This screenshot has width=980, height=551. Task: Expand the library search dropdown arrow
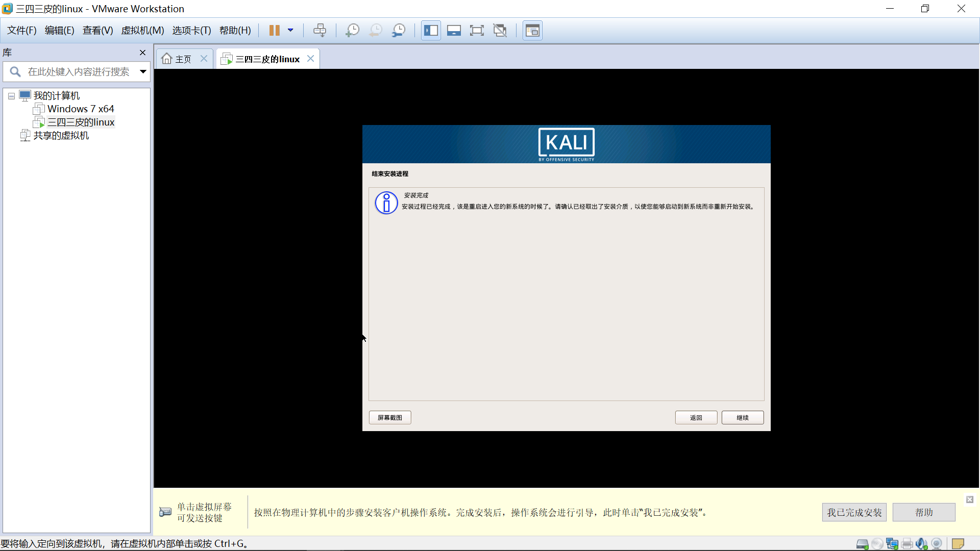pos(143,72)
